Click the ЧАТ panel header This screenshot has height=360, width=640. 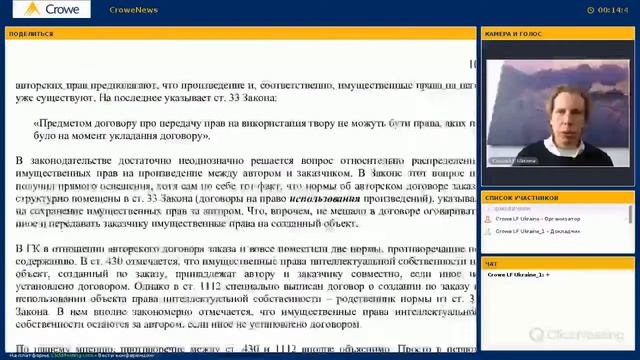point(558,264)
